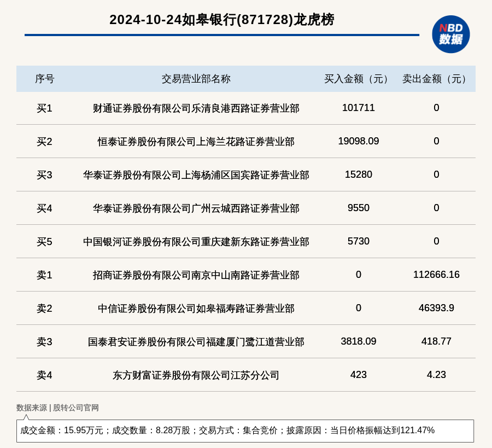Screen dimensions: 492x448
Task: Click the title 2024-10-24如皋银行(871728)龙虎榜
Action: tap(222, 20)
